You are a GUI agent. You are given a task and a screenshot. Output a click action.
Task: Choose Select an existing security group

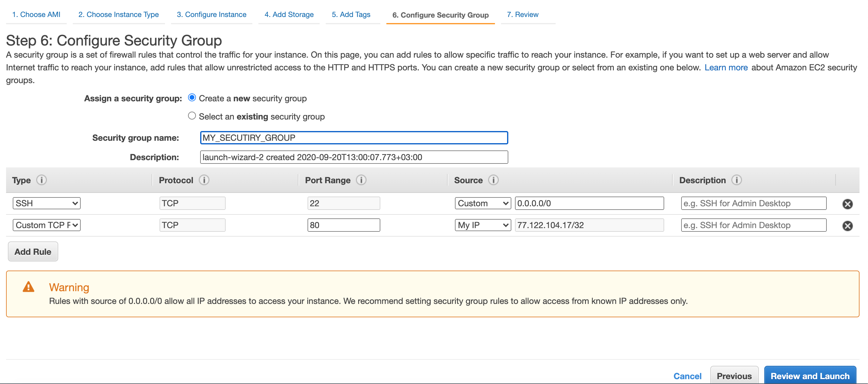(192, 116)
